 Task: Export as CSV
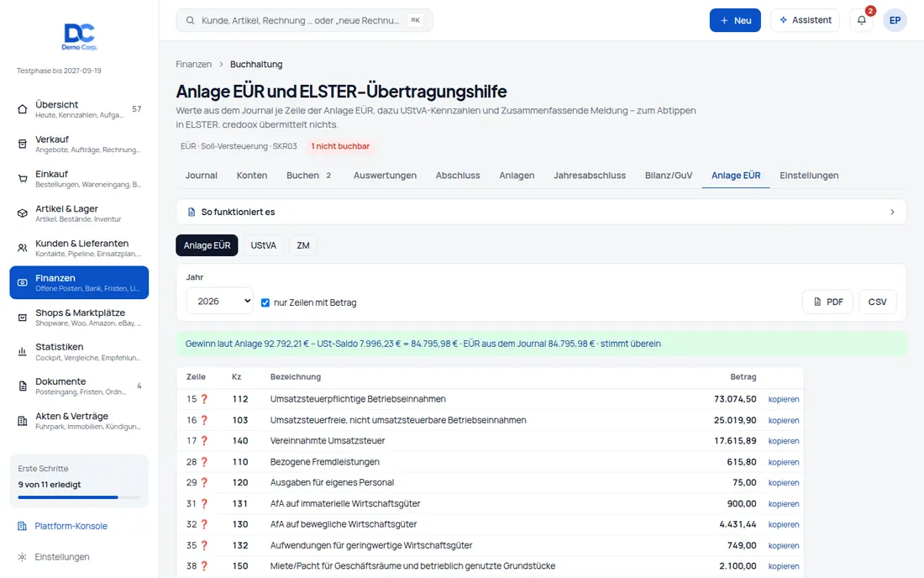coord(878,302)
